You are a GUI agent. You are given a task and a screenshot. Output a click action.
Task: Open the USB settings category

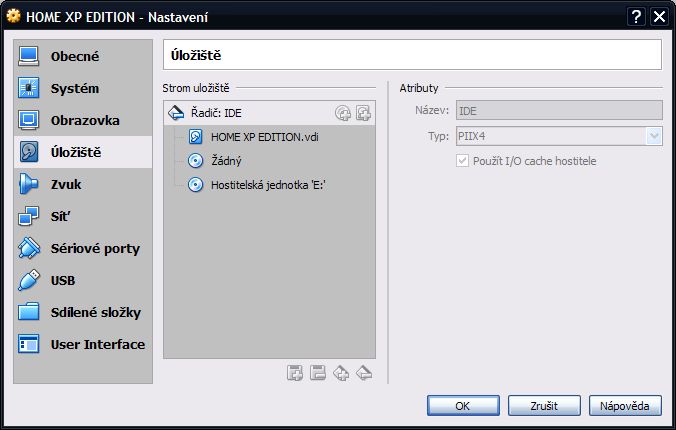(83, 280)
